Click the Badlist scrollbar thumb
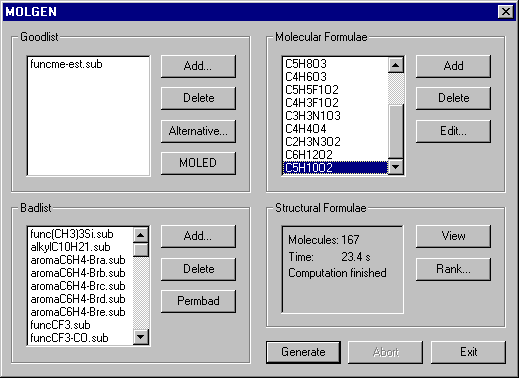This screenshot has height=378, width=519. (141, 250)
